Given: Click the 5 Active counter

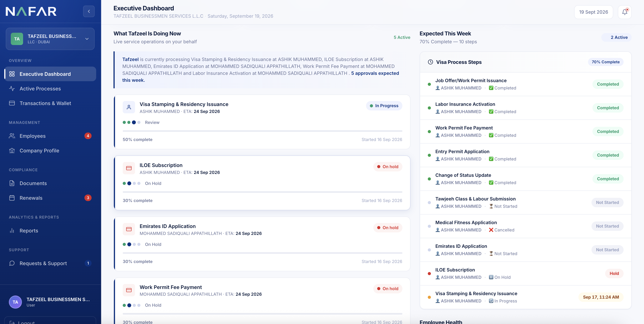Looking at the screenshot, I should (402, 37).
